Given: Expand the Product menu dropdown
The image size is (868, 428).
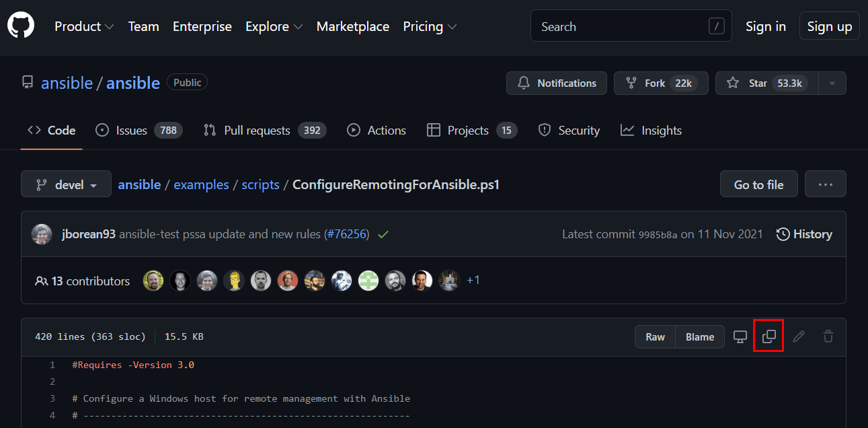Looking at the screenshot, I should pyautogui.click(x=84, y=27).
